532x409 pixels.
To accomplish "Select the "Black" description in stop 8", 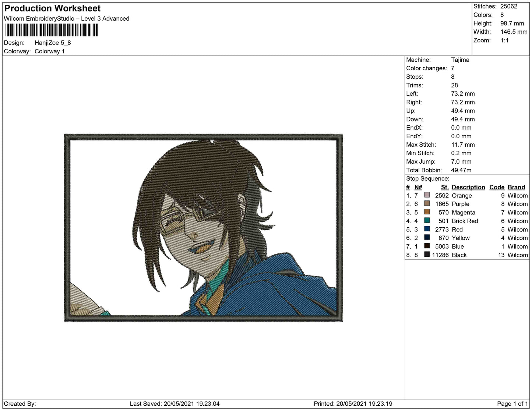I will tap(459, 255).
